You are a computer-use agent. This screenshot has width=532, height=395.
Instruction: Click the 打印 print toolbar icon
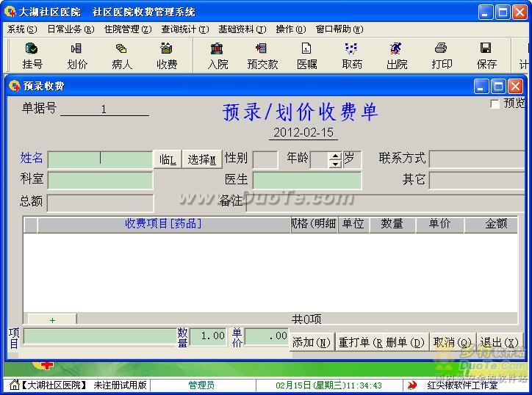(x=442, y=56)
